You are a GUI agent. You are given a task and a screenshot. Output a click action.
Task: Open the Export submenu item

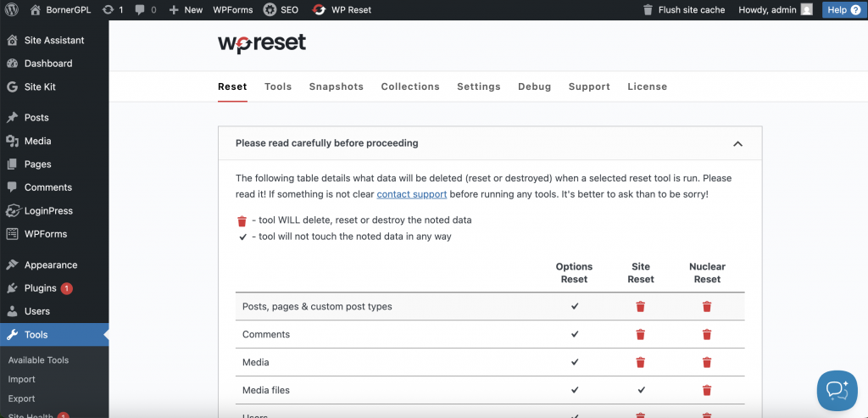point(21,398)
